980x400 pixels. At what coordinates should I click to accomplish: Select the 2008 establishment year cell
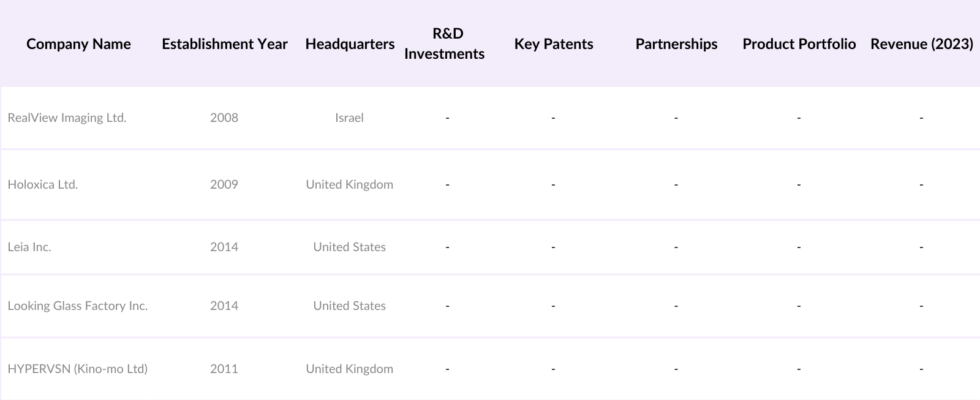(x=224, y=118)
